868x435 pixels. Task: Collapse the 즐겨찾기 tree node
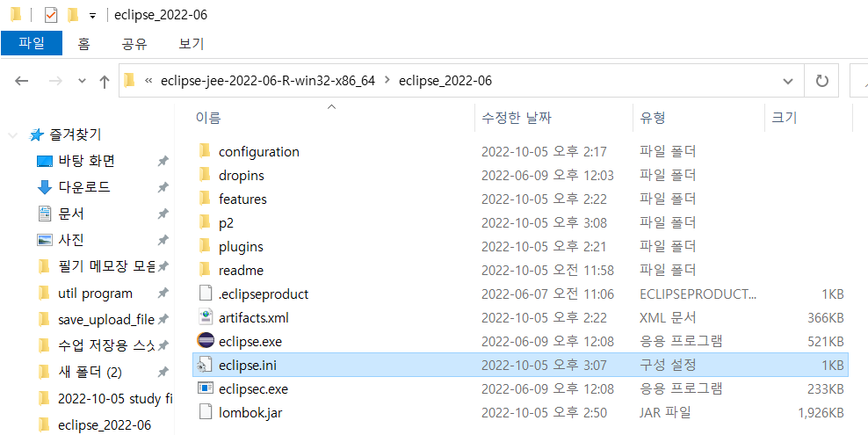pyautogui.click(x=14, y=134)
